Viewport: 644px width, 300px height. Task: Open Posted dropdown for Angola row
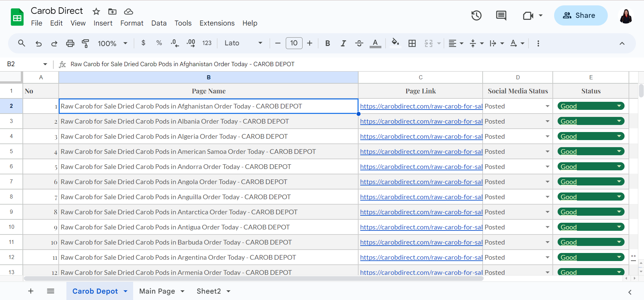pyautogui.click(x=547, y=182)
